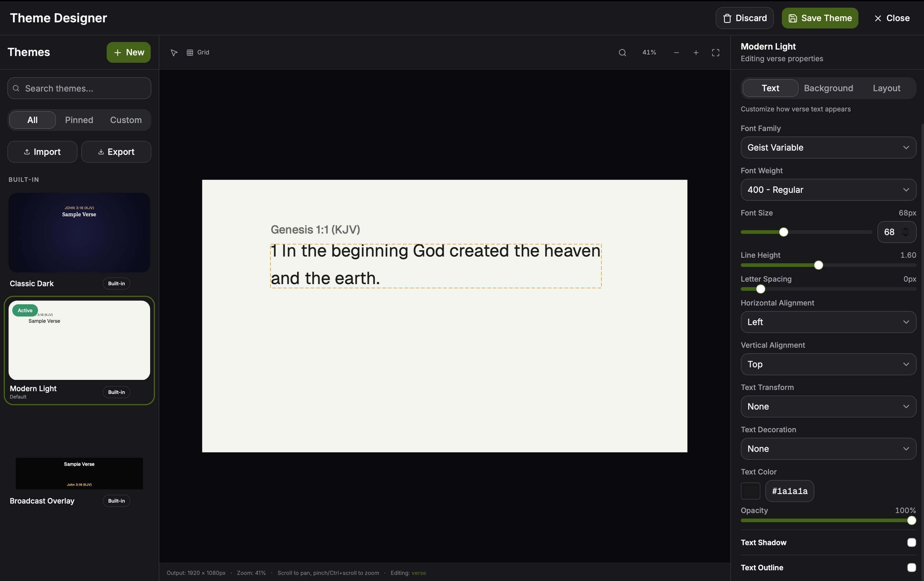The width and height of the screenshot is (924, 581).
Task: Focus the Search themes field
Action: click(79, 88)
